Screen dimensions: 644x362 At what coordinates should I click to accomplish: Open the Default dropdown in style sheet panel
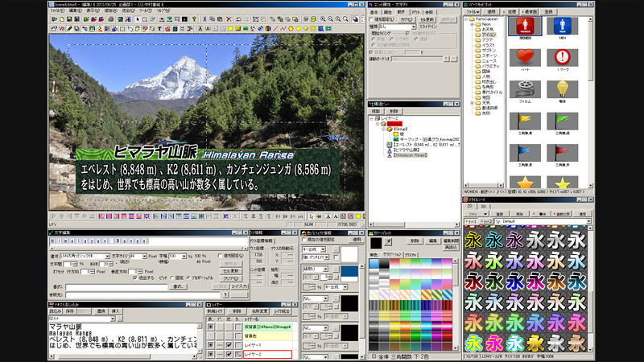point(588,221)
